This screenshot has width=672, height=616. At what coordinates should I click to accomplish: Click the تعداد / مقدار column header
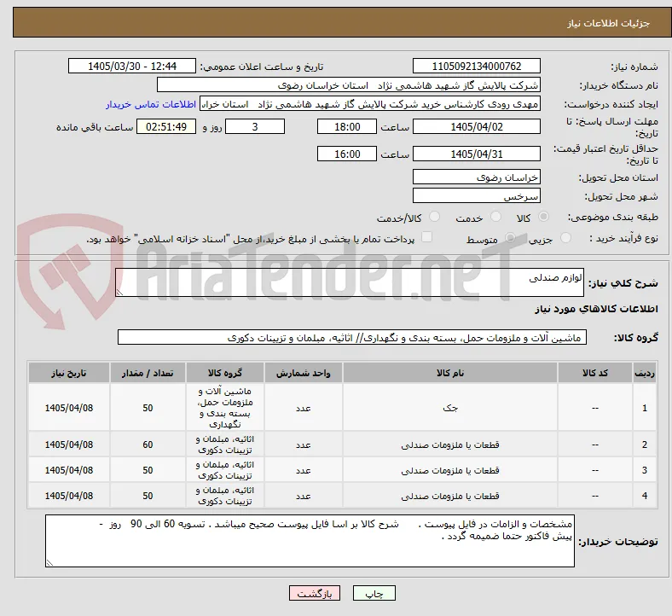148,373
